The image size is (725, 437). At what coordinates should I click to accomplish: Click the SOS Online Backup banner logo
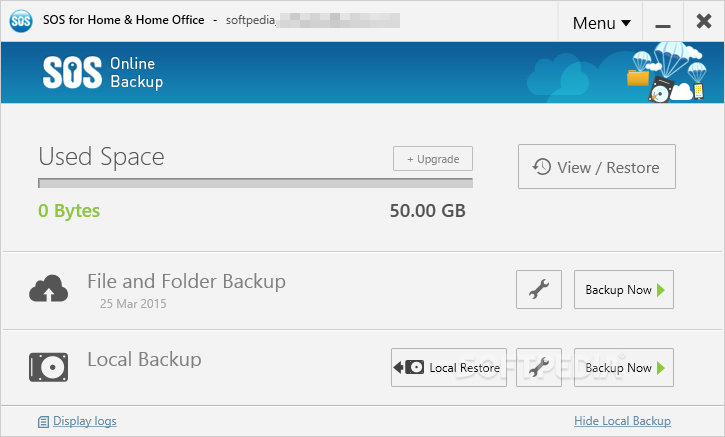103,72
